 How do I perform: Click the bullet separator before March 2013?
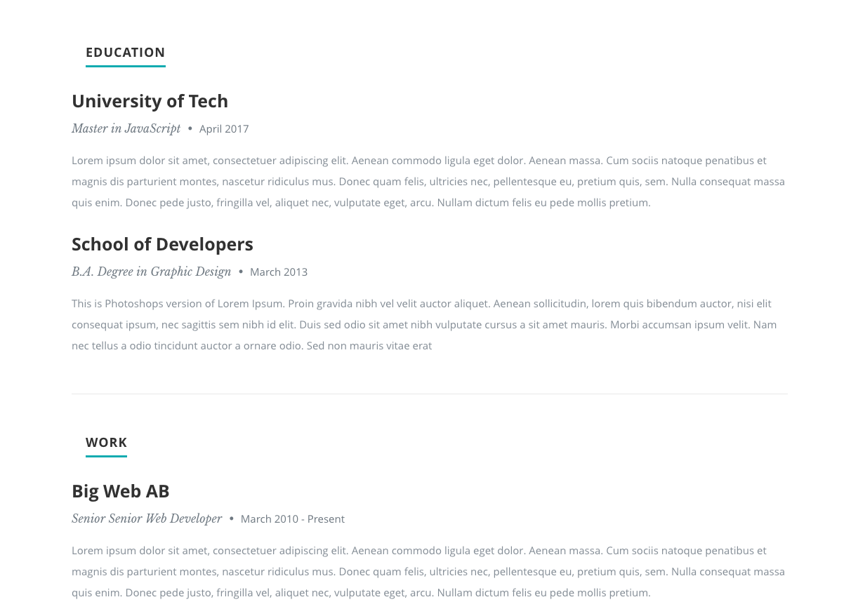tap(241, 272)
